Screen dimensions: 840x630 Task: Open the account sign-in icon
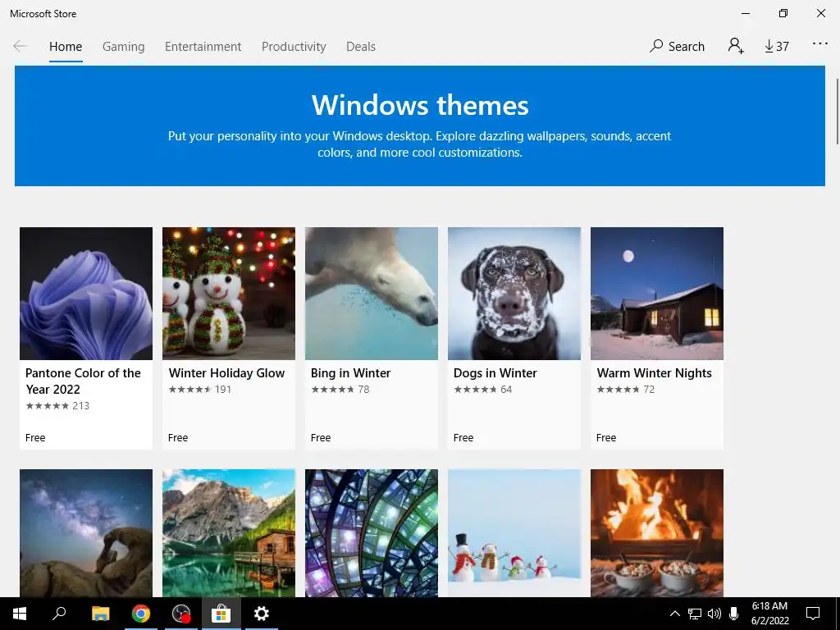pyautogui.click(x=736, y=46)
